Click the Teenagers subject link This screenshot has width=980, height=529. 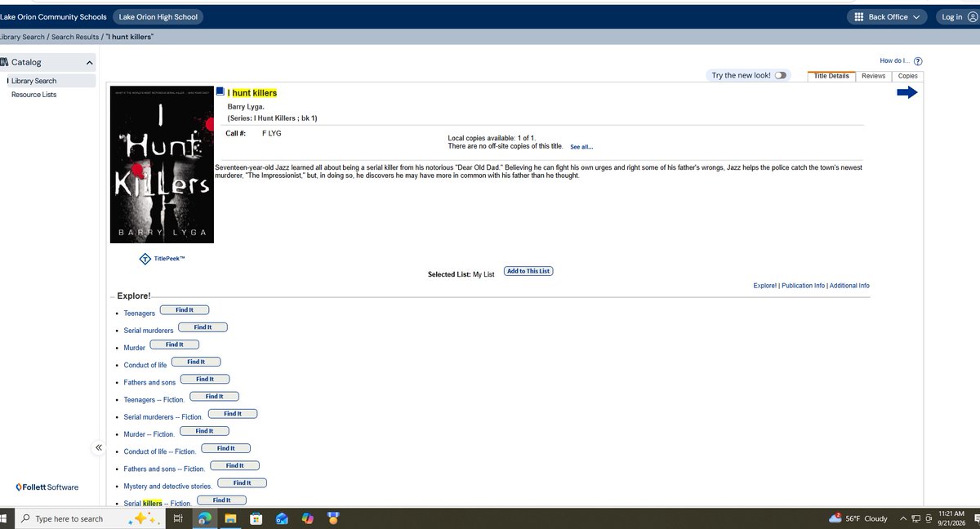coord(140,313)
